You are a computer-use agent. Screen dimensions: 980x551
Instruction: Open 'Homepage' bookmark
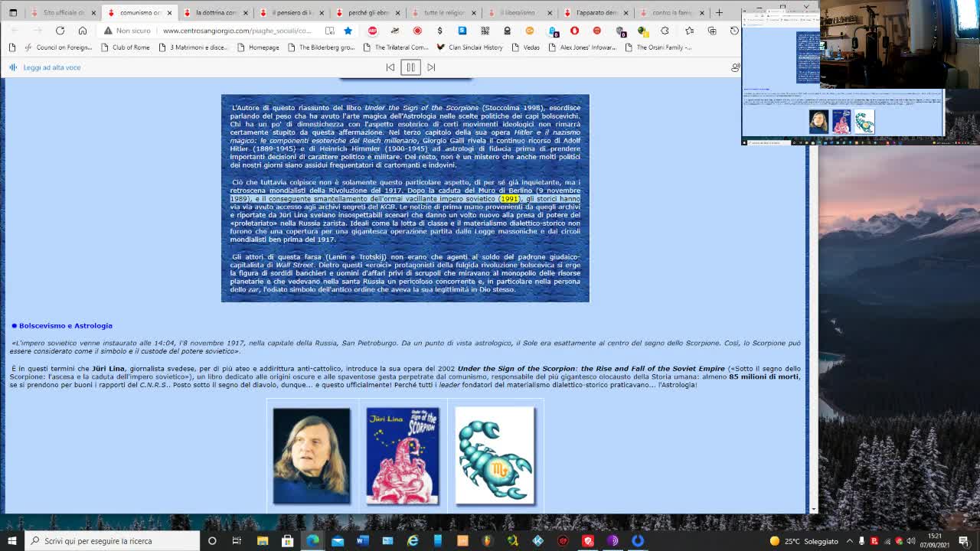[x=258, y=47]
